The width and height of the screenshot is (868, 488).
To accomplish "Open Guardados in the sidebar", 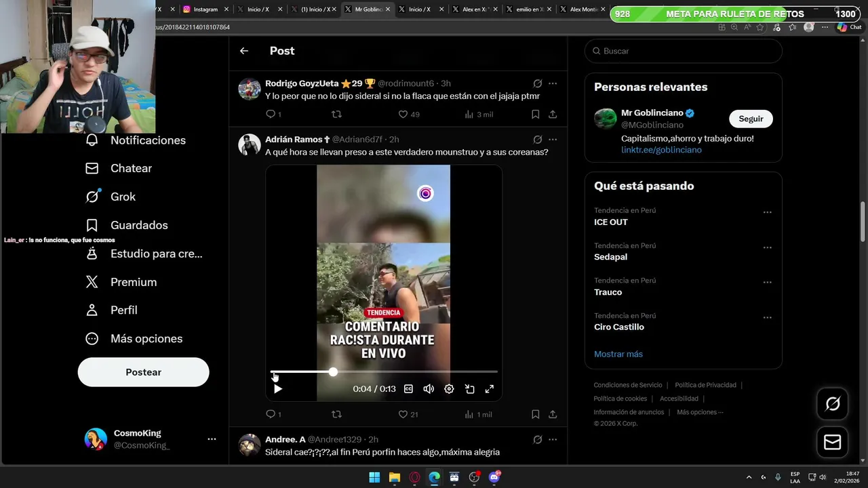I will pos(127,225).
